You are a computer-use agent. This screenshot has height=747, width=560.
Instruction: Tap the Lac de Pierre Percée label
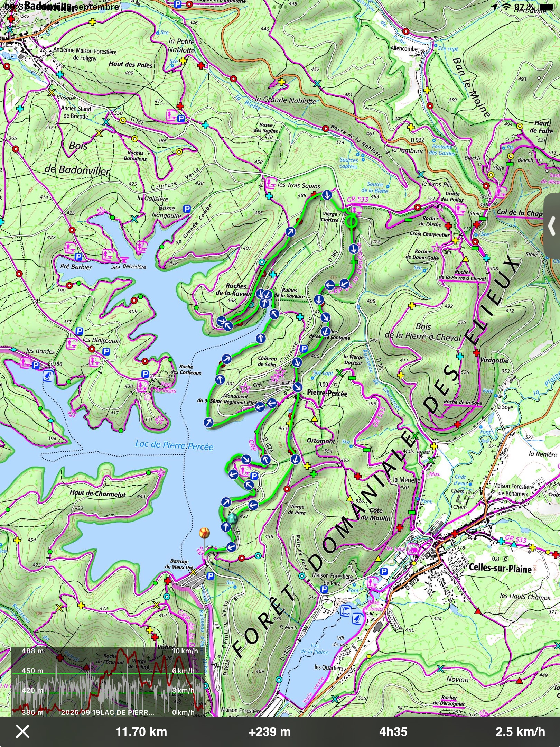tap(174, 445)
